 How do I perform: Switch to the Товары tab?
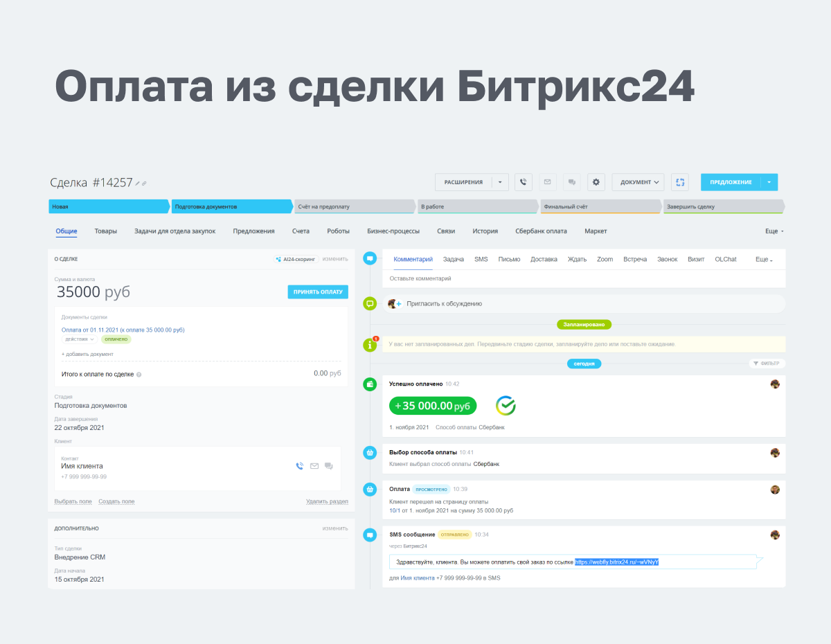[x=106, y=231]
